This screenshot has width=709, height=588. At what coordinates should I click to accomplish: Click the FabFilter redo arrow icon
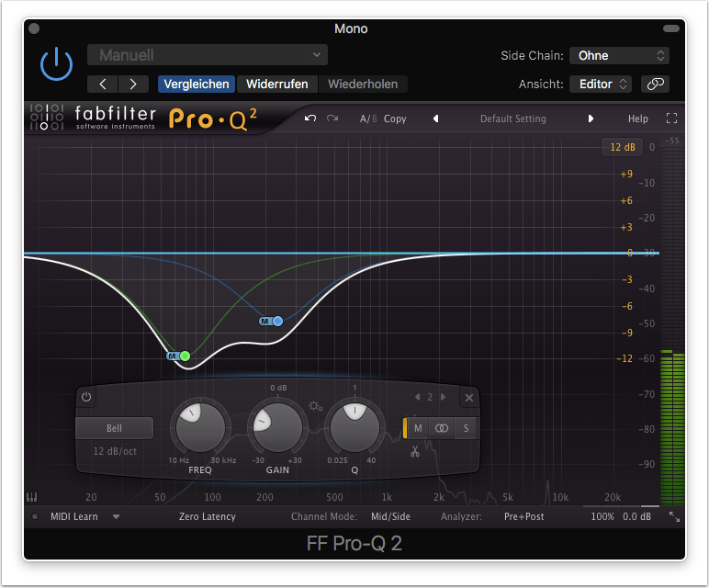click(332, 119)
